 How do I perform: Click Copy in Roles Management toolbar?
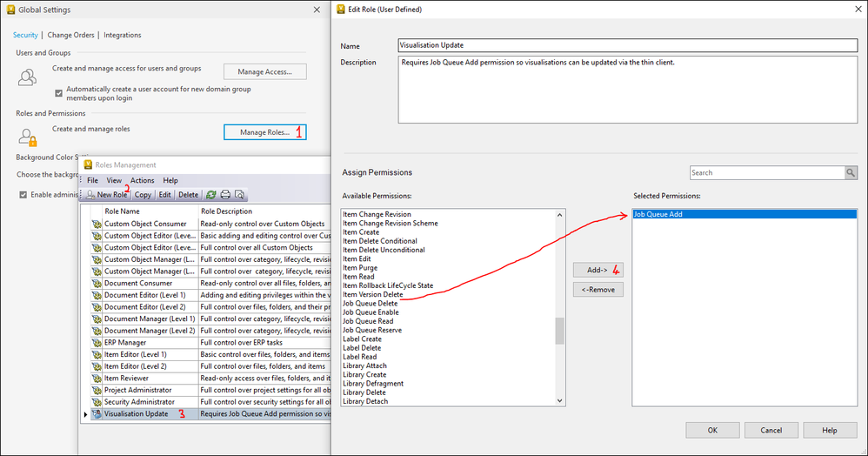pyautogui.click(x=143, y=194)
